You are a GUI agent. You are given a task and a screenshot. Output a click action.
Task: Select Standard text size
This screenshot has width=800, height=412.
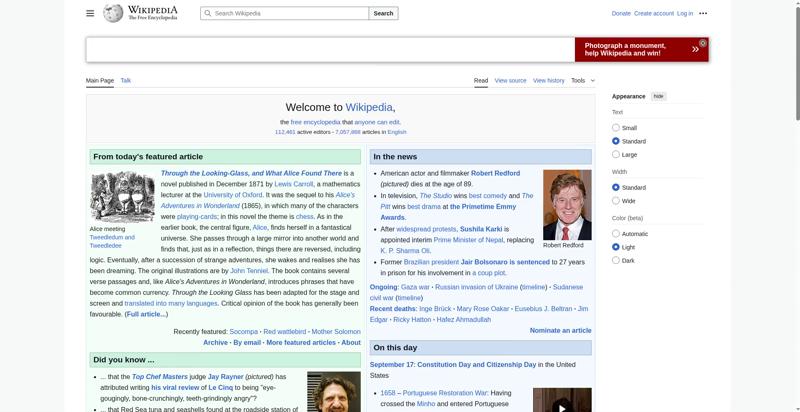[x=616, y=141]
